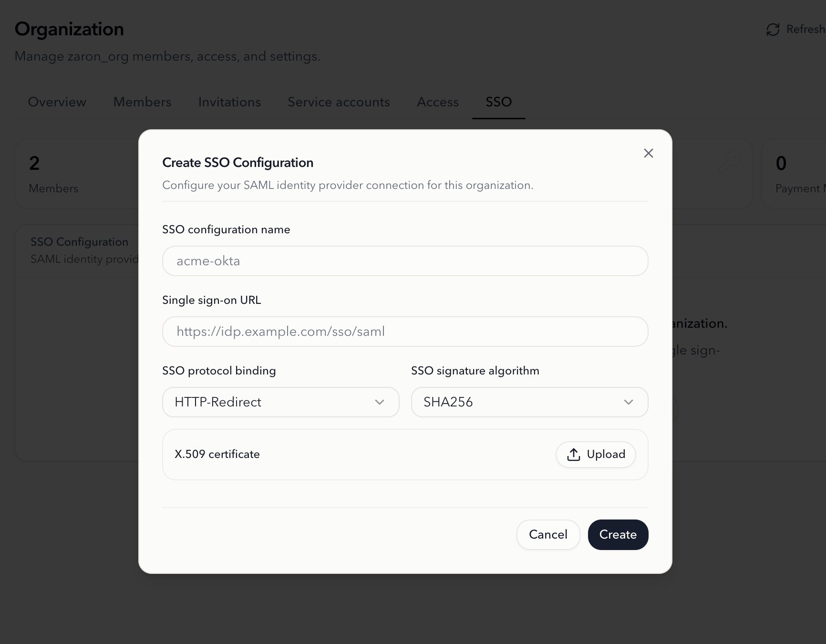Image resolution: width=826 pixels, height=644 pixels.
Task: Open the Members tab
Action: [x=142, y=102]
